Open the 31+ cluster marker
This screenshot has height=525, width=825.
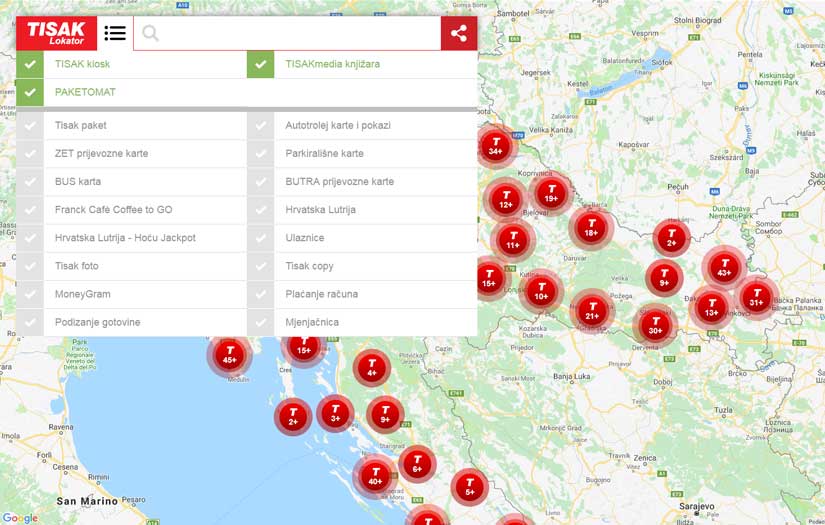click(757, 297)
